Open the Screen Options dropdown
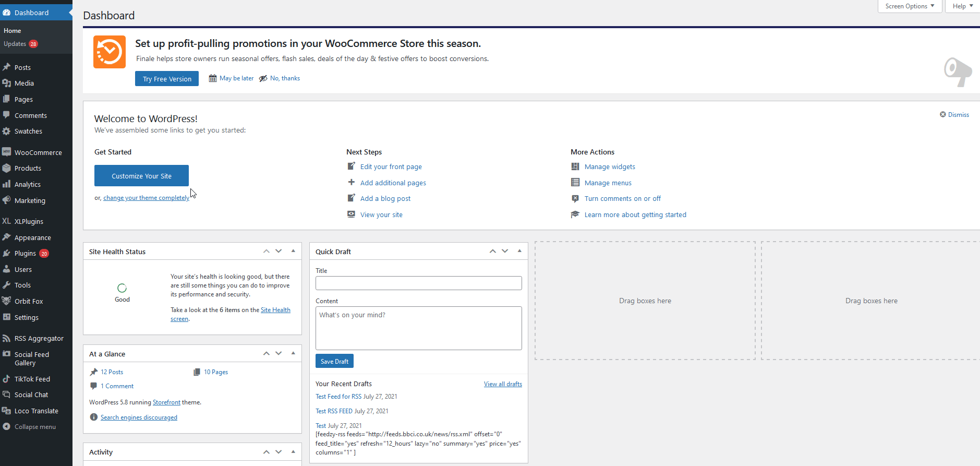 pos(910,6)
